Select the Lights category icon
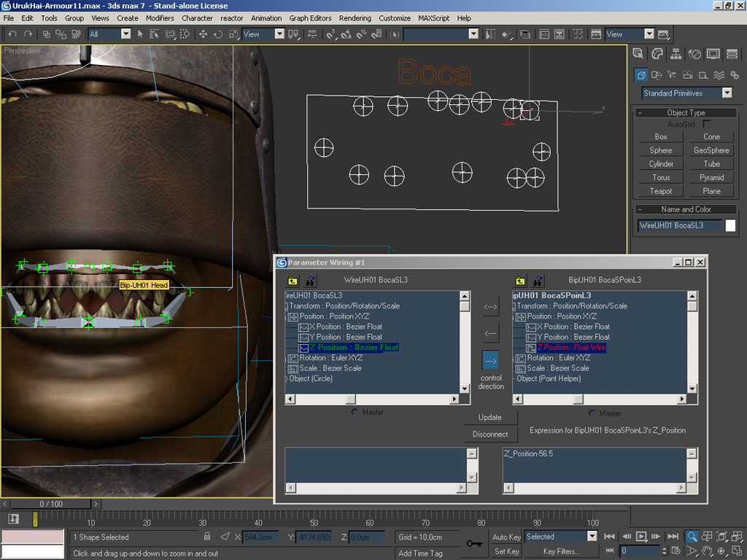The width and height of the screenshot is (747, 560). coord(672,75)
